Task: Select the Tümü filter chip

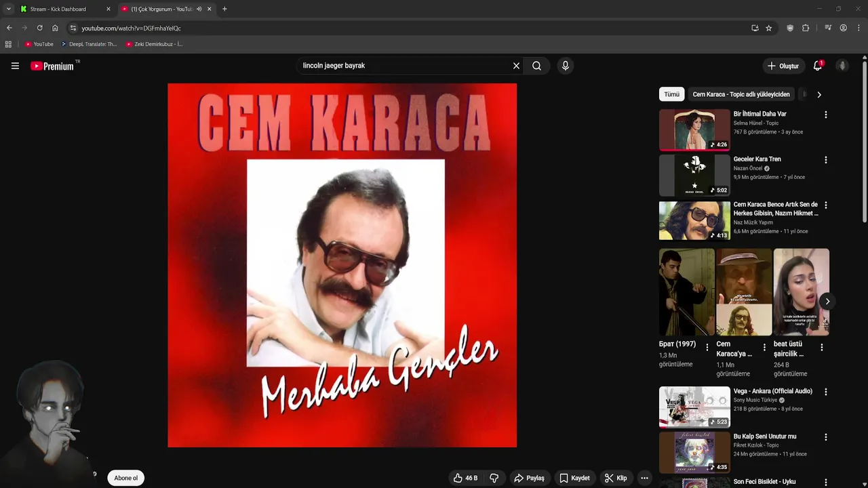Action: (671, 94)
